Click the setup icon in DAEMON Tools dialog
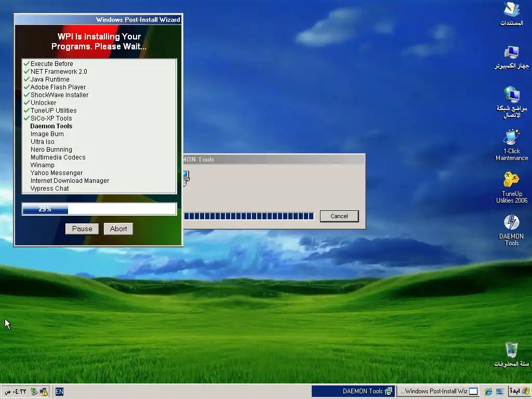This screenshot has height=399, width=532. coord(185,178)
